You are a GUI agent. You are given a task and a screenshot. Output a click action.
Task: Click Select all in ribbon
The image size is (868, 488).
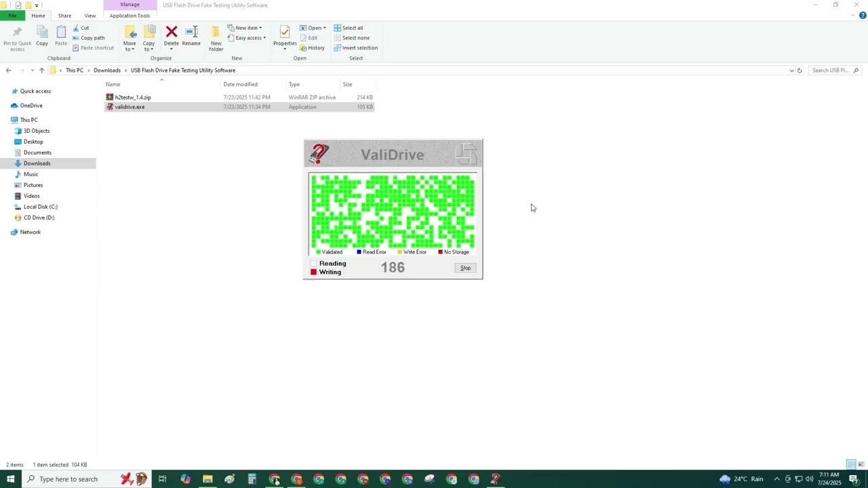pyautogui.click(x=349, y=28)
